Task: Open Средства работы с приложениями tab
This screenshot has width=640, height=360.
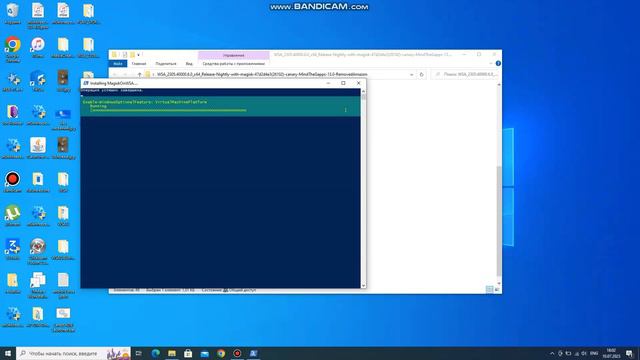Action: (233, 64)
